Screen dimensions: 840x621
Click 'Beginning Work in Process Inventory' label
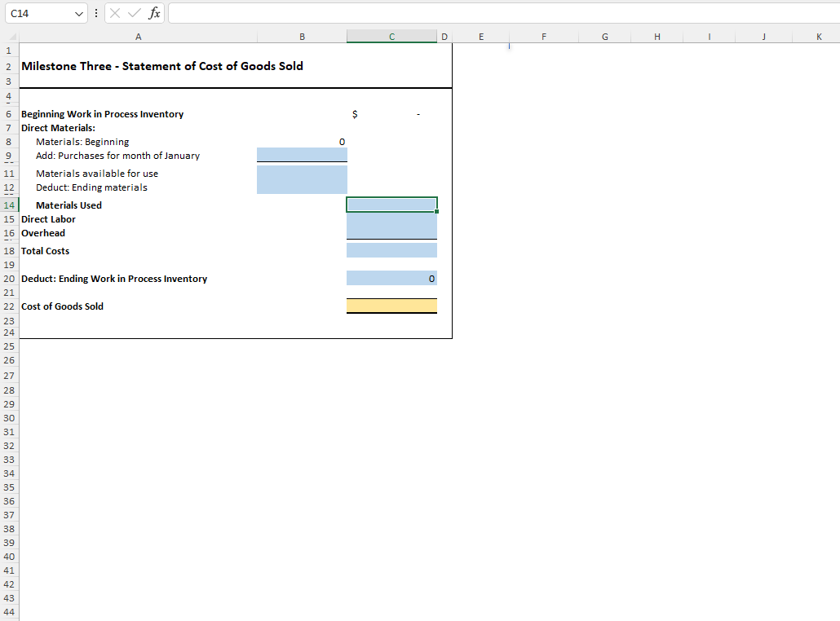click(x=102, y=114)
